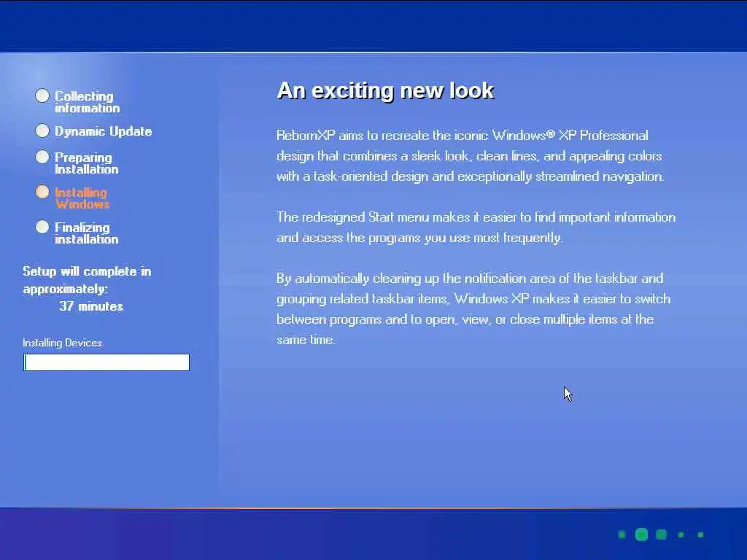
Task: Select the orange Installing Windows step bullet
Action: 42,192
